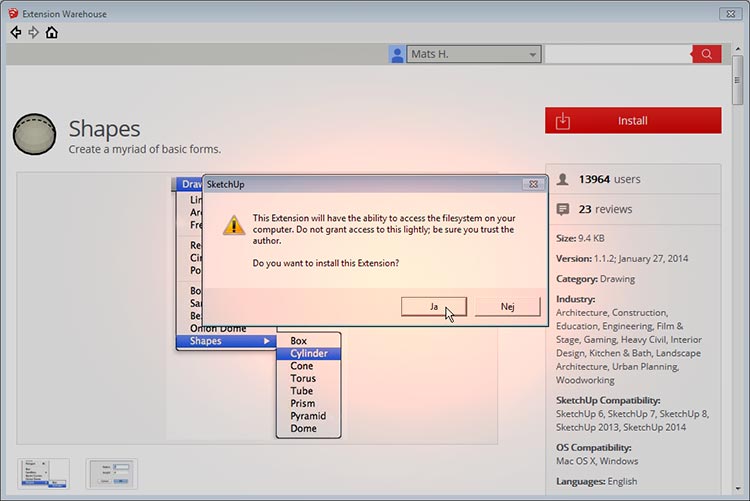Click the red Install button
The height and width of the screenshot is (501, 750).
633,121
